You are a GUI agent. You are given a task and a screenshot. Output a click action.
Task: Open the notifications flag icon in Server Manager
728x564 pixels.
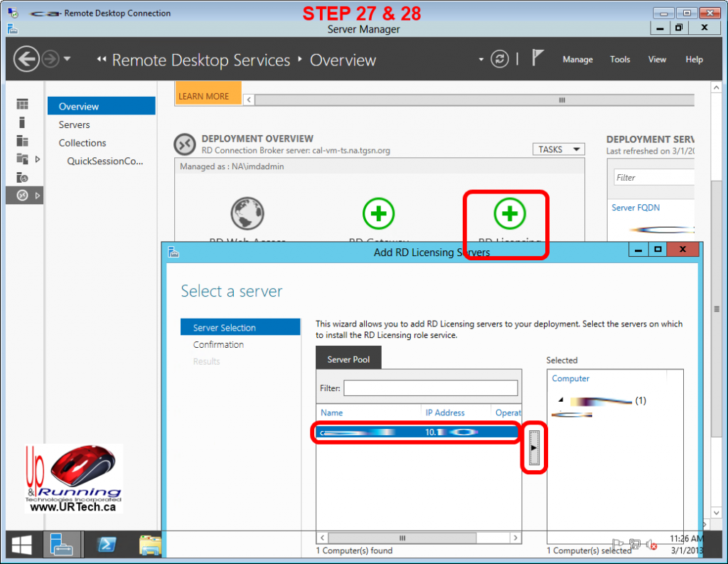(x=538, y=59)
